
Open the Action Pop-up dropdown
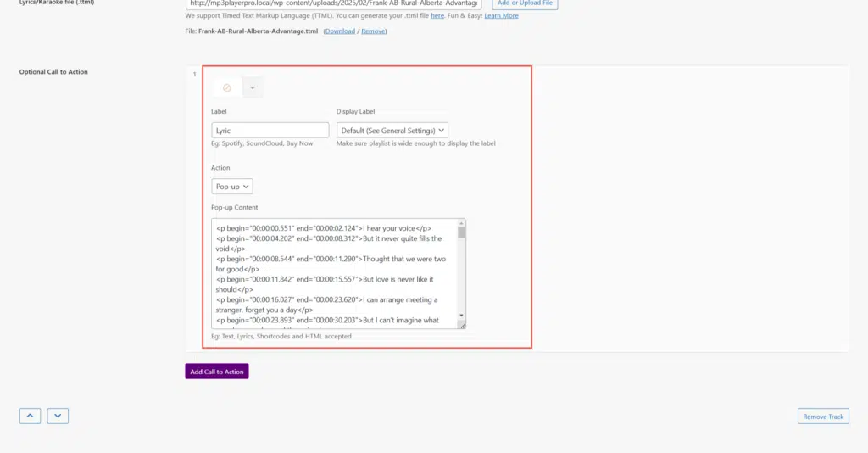232,187
